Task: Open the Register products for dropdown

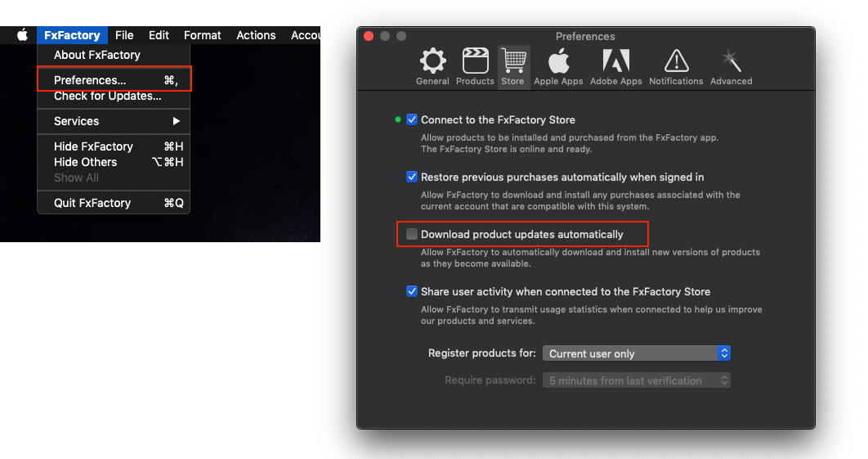Action: (636, 353)
